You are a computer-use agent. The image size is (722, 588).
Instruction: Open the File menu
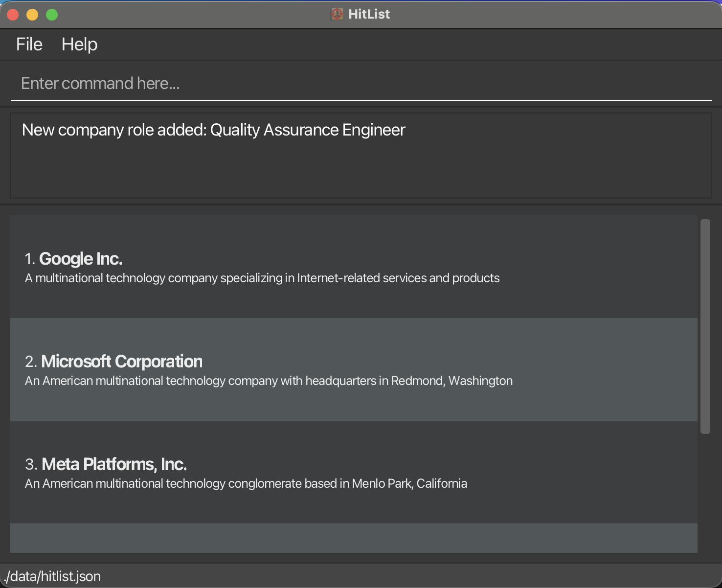click(x=28, y=44)
